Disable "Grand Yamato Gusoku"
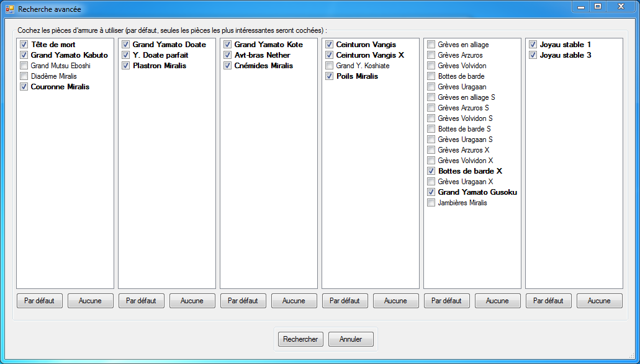This screenshot has height=364, width=640. point(431,192)
